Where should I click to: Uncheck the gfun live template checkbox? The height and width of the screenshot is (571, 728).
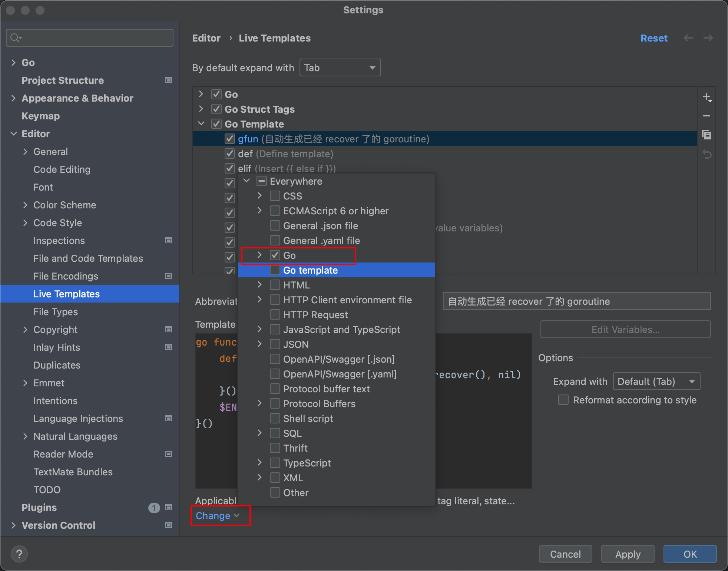coord(230,139)
